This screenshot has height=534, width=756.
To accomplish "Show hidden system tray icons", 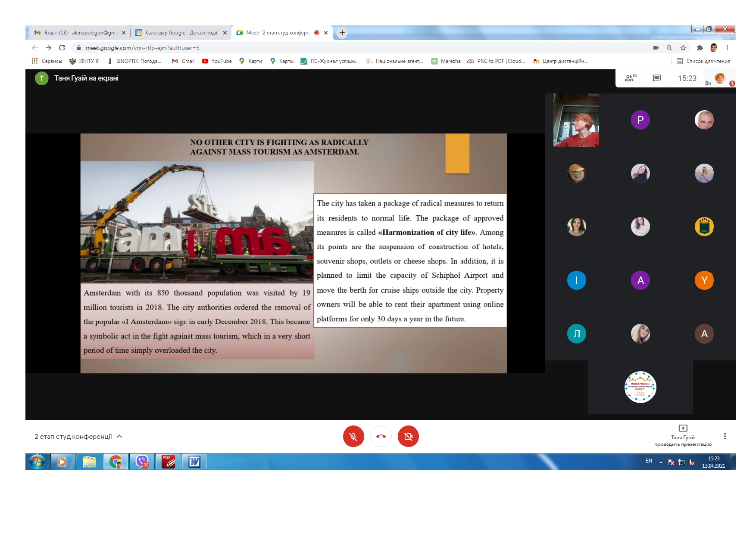I will pyautogui.click(x=661, y=462).
